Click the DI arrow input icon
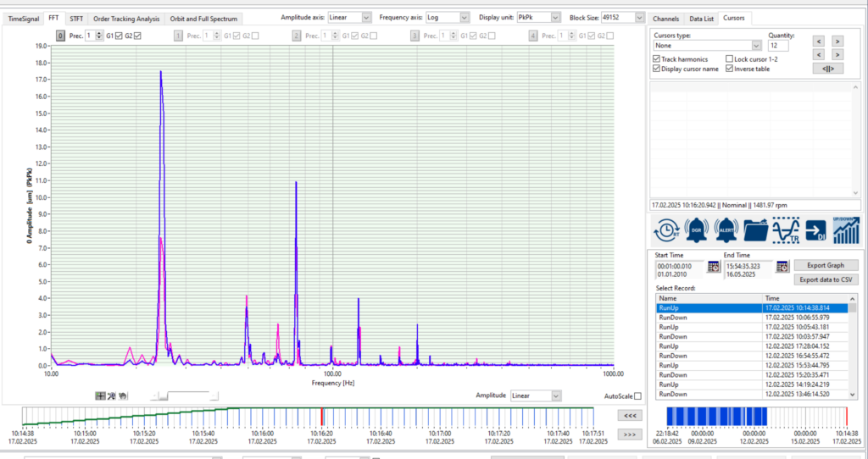The width and height of the screenshot is (868, 459). click(815, 230)
